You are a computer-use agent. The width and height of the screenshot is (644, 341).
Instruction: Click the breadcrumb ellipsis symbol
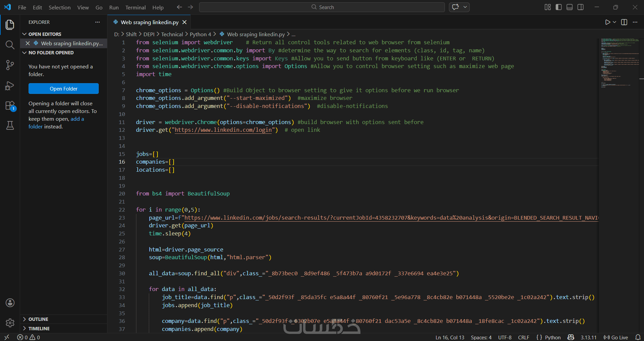tap(293, 34)
